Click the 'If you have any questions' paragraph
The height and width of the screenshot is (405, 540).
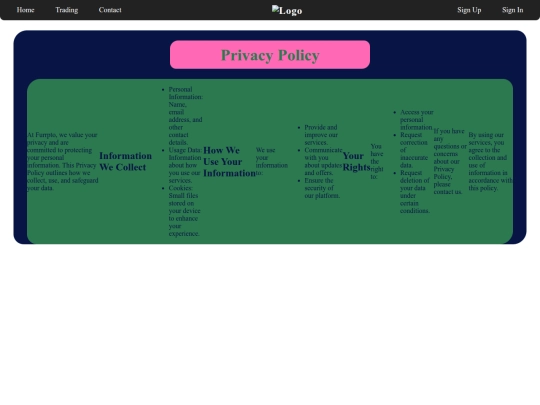click(450, 161)
